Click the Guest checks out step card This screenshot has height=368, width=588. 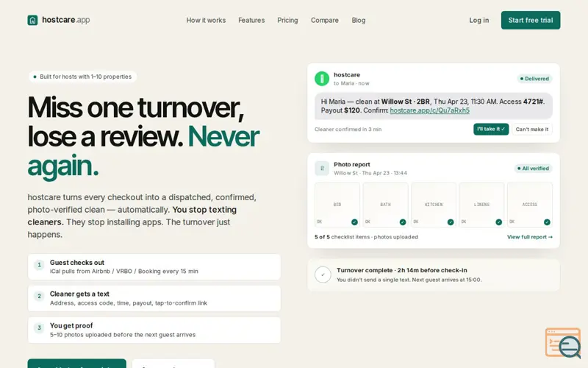(154, 267)
